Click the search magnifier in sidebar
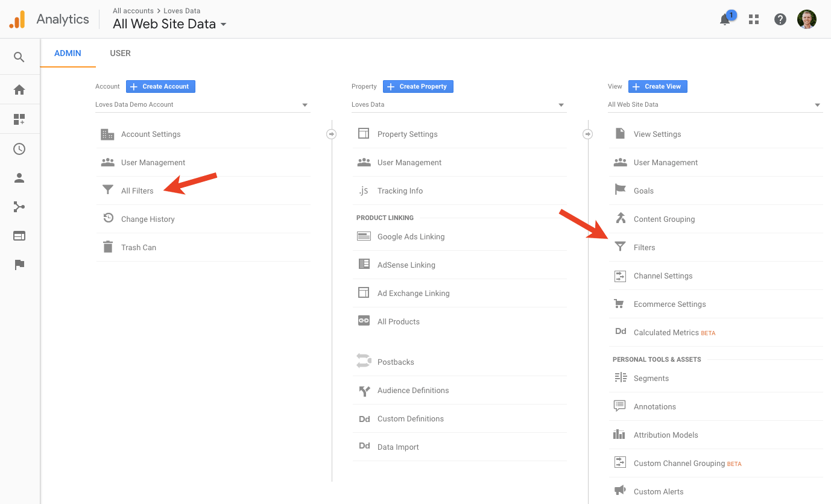This screenshot has width=831, height=504. point(19,57)
